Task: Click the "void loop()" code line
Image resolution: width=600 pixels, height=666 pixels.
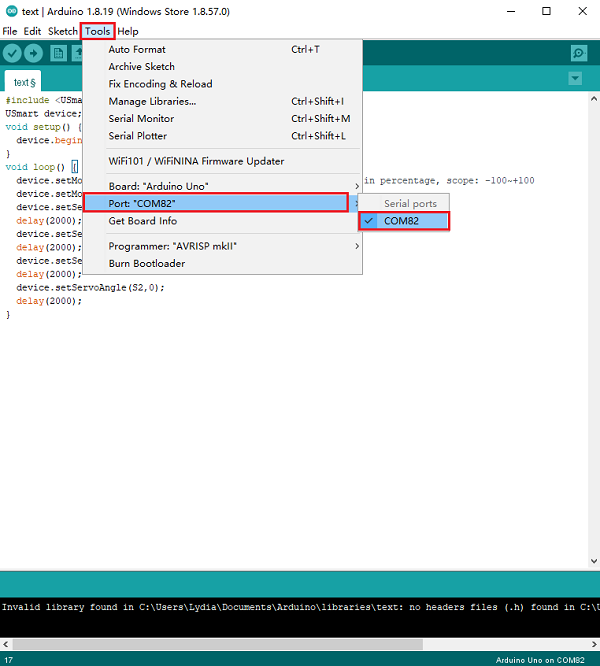Action: [x=42, y=167]
